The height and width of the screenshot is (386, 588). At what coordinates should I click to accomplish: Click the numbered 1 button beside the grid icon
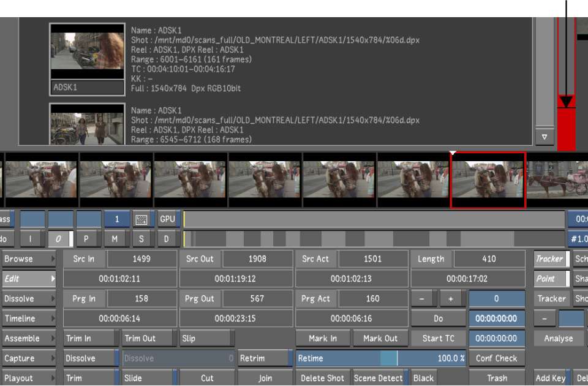point(117,219)
